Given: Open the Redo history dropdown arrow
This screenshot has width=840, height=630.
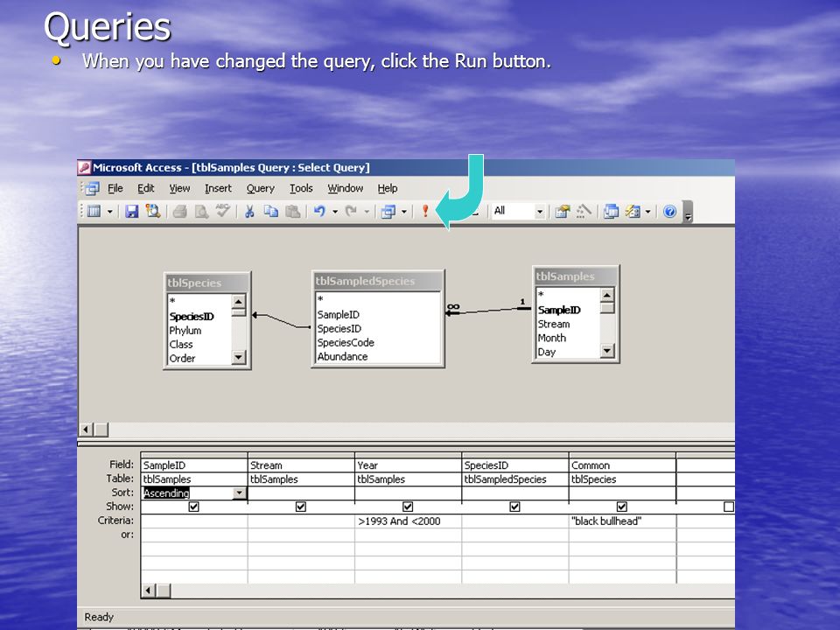Looking at the screenshot, I should pyautogui.click(x=367, y=212).
